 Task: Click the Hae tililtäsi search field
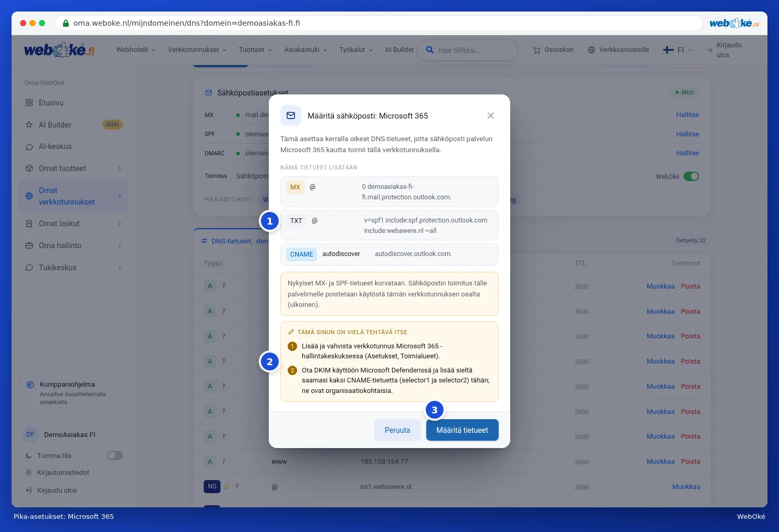coord(467,50)
